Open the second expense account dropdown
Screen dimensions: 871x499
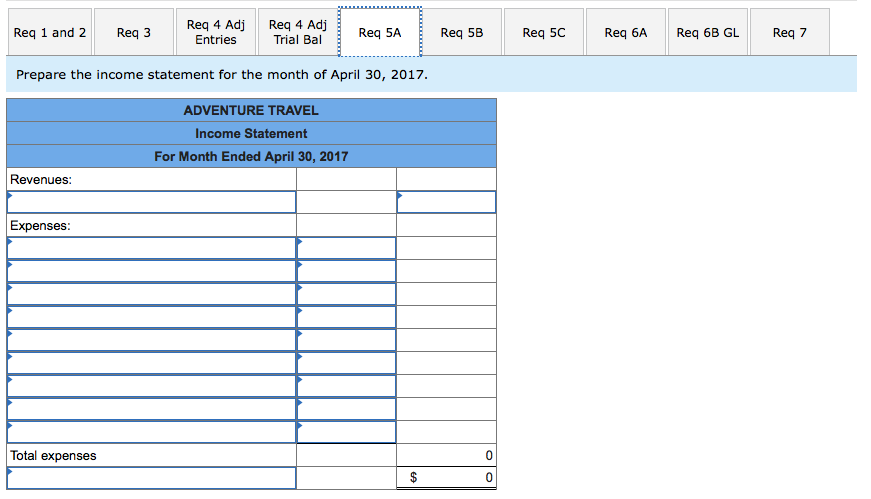click(152, 271)
